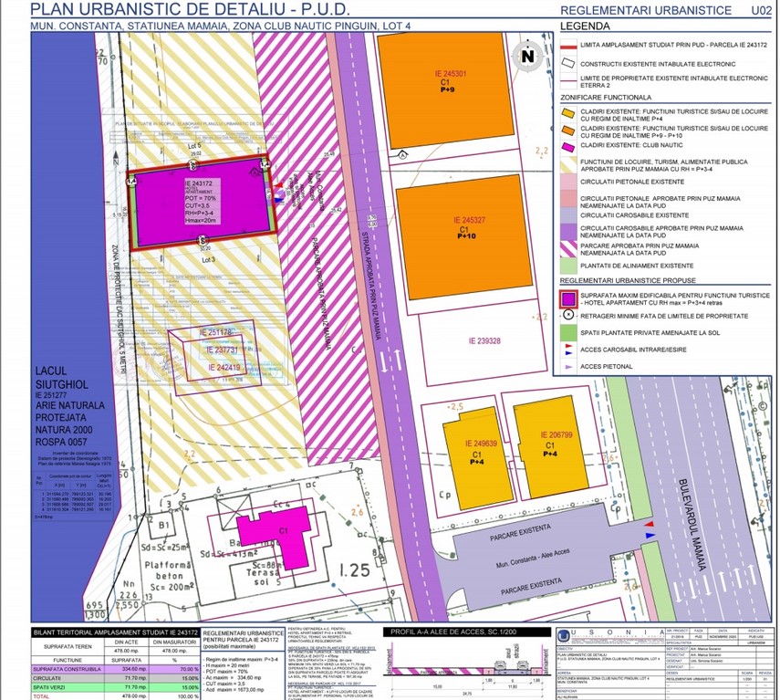Viewport: 780px width, 700px height.
Task: Click the BILANT TERITORIAL table header
Action: pyautogui.click(x=116, y=632)
